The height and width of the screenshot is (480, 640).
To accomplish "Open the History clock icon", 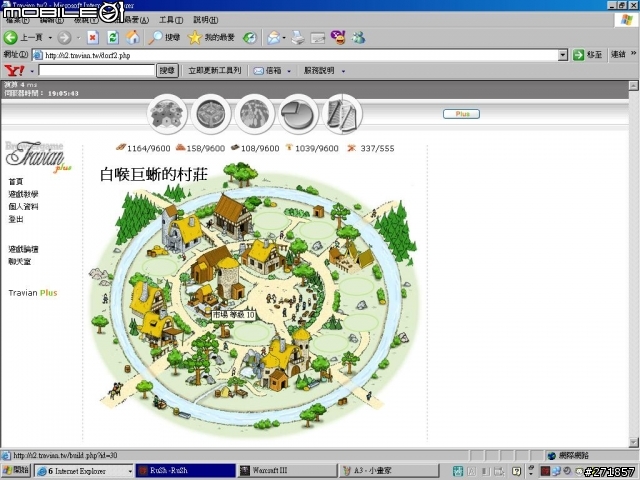I will tap(250, 38).
